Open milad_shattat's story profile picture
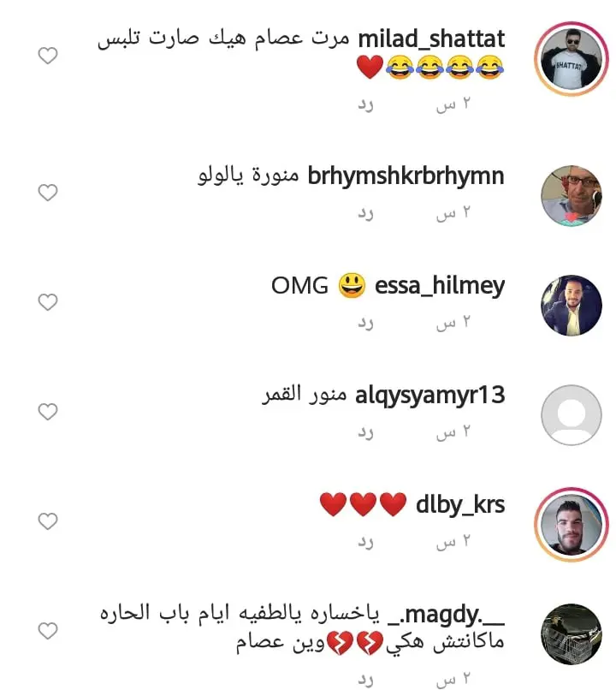This screenshot has height=690, width=616. point(572,59)
